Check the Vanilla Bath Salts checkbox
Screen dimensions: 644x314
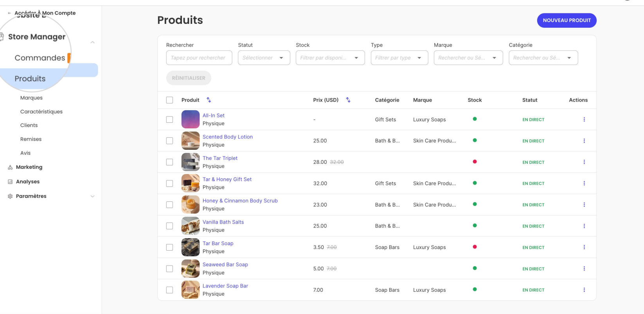pos(169,226)
